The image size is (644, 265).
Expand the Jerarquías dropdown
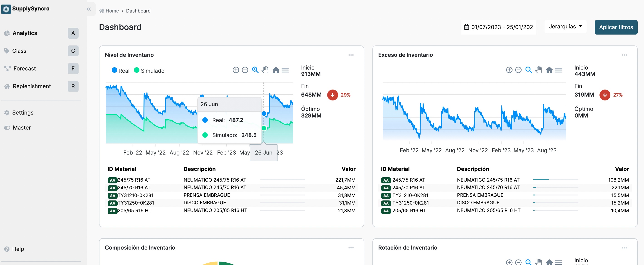pos(565,27)
